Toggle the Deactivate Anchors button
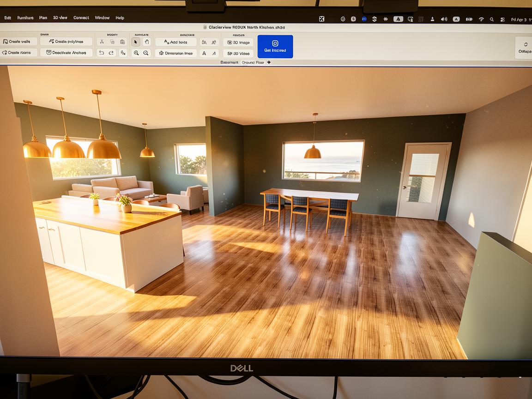The image size is (532, 399). 66,53
